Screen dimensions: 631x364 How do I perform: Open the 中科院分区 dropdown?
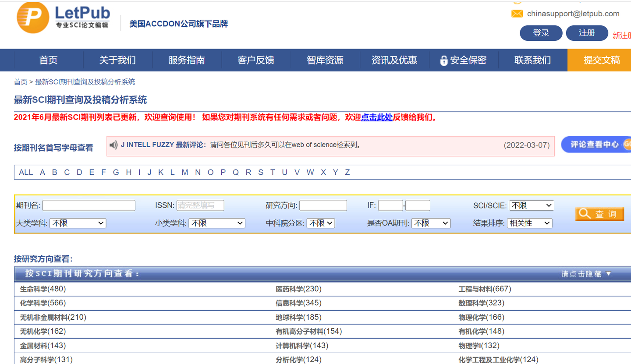(x=320, y=223)
